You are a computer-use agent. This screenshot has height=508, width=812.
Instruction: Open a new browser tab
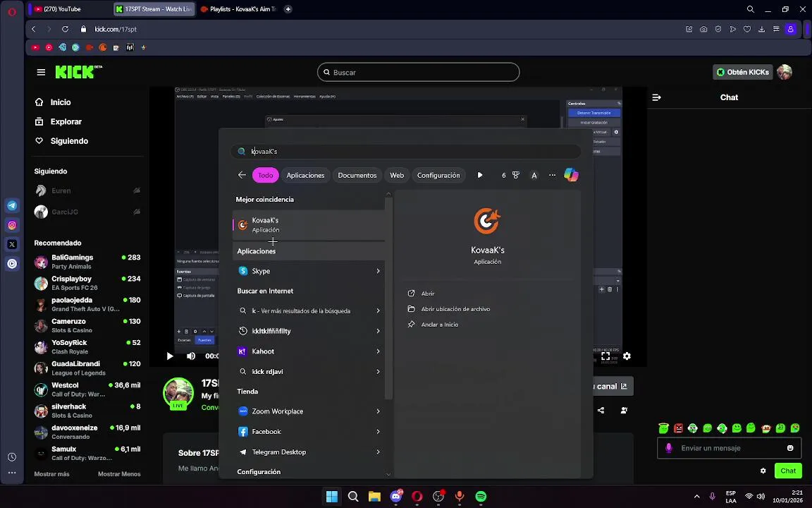coord(288,8)
